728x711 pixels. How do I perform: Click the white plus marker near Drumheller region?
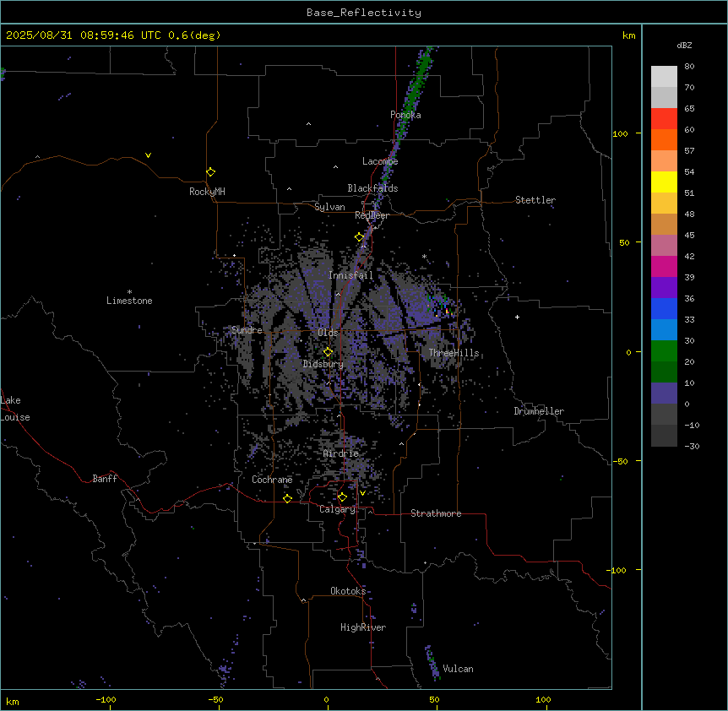[517, 317]
